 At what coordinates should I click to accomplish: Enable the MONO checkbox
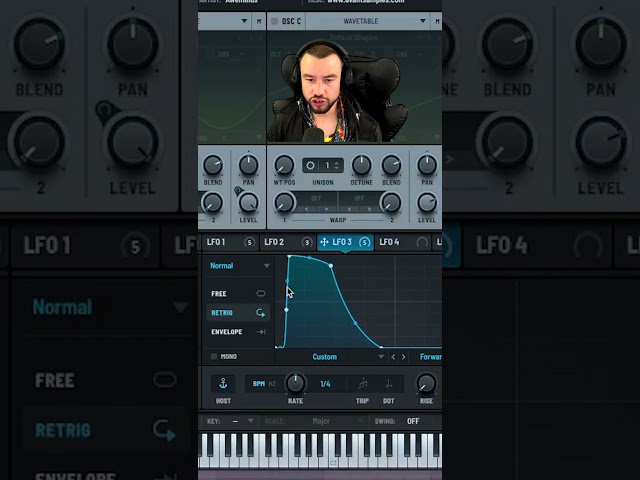[x=213, y=356]
